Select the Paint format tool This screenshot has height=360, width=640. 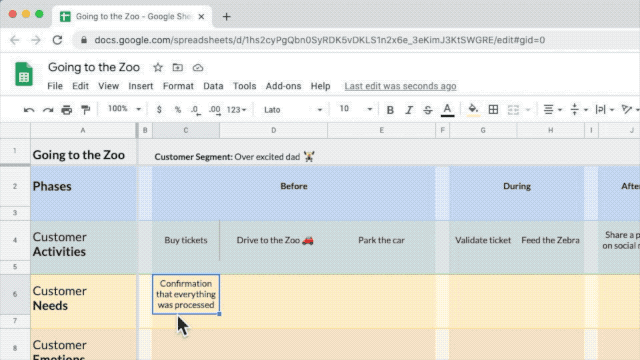(x=85, y=110)
